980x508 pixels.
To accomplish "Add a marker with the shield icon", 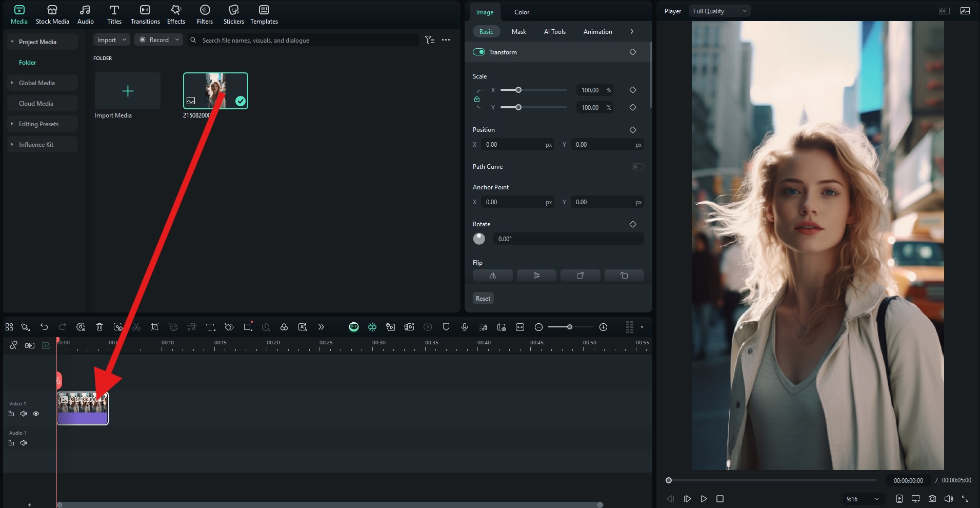I will pos(446,327).
